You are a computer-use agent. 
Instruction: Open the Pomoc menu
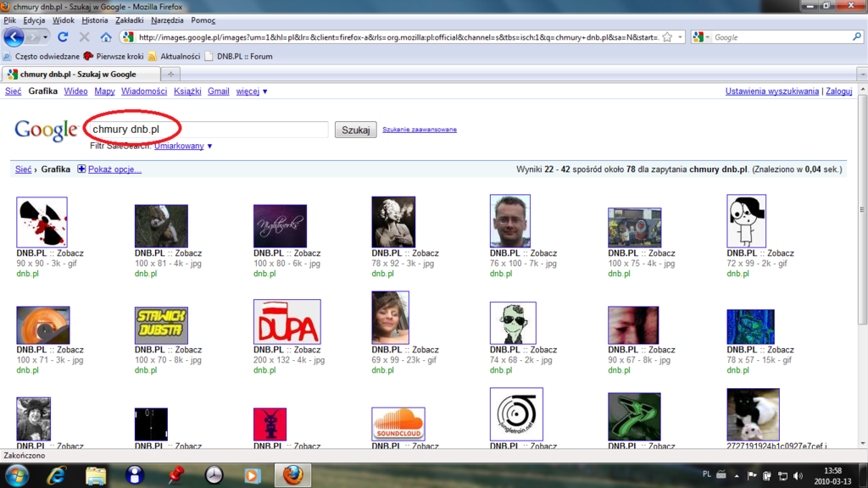[203, 20]
